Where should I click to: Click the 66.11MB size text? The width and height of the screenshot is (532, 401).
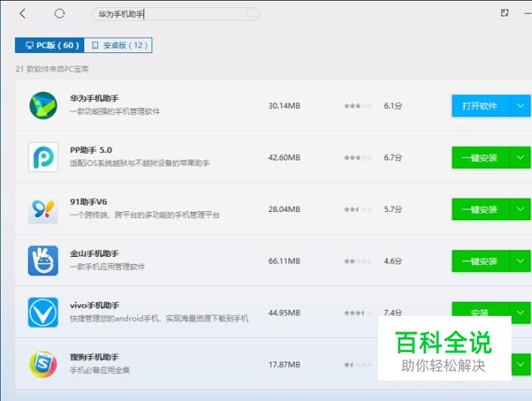click(x=284, y=261)
